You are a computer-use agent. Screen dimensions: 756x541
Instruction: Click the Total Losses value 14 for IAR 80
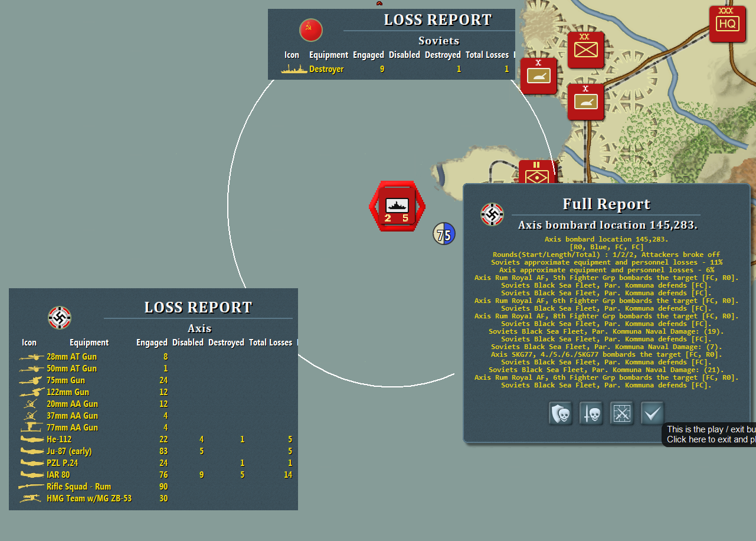(x=287, y=475)
